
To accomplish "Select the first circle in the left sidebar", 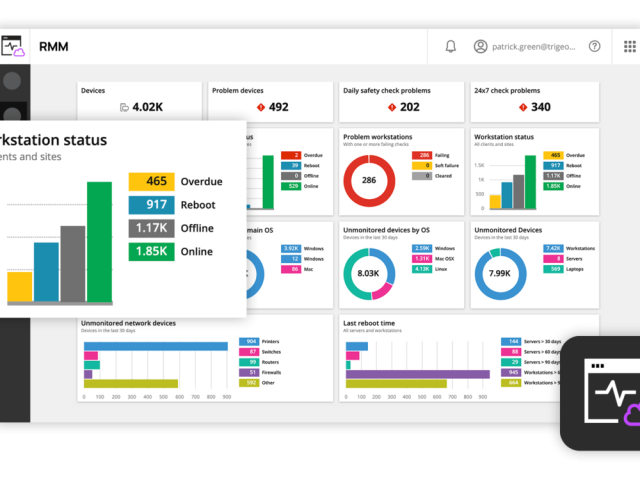I will [x=14, y=81].
